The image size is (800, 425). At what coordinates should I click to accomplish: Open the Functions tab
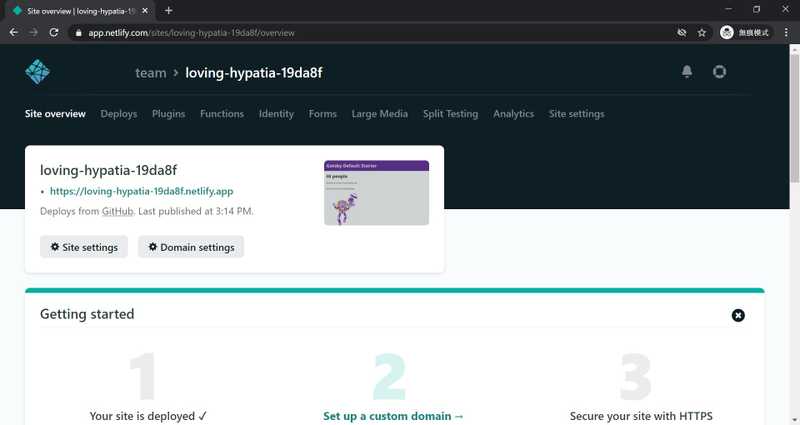(x=222, y=114)
